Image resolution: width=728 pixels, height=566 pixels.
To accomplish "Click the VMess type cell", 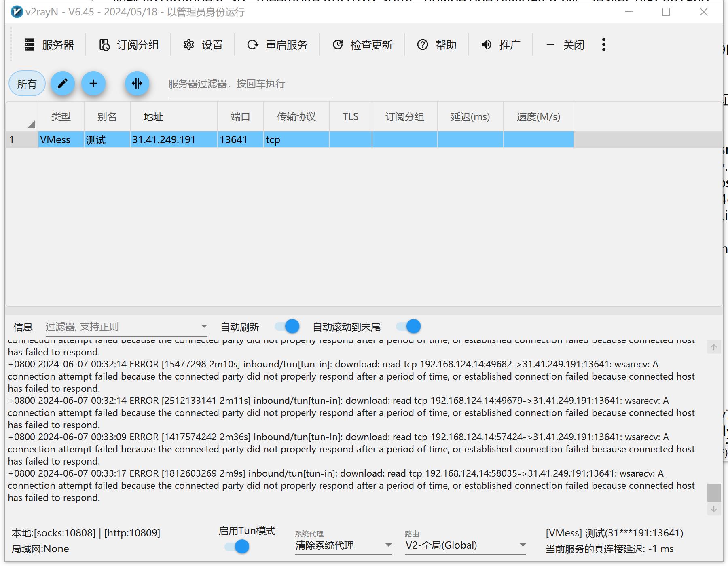I will (x=61, y=139).
